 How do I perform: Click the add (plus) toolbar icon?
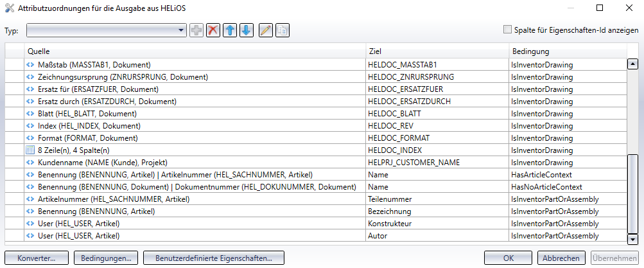pyautogui.click(x=196, y=30)
